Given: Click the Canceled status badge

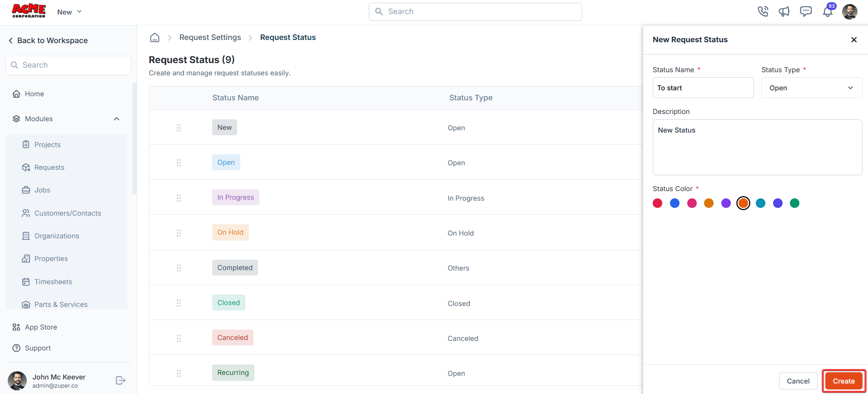Looking at the screenshot, I should click(x=233, y=338).
